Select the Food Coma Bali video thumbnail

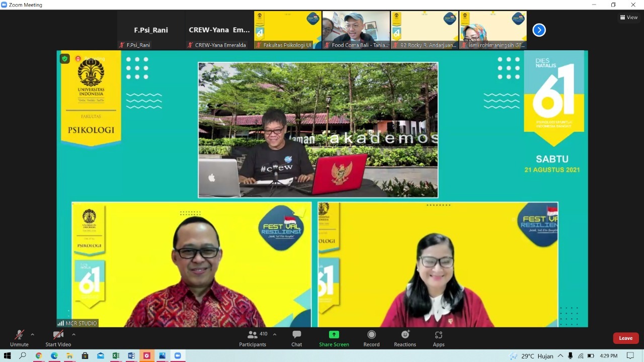[356, 30]
